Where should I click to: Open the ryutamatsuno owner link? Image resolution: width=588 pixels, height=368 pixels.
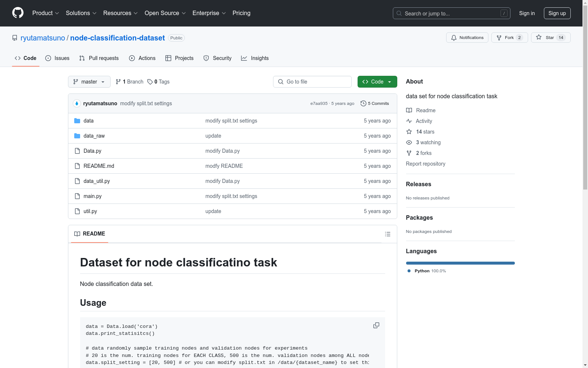[43, 38]
